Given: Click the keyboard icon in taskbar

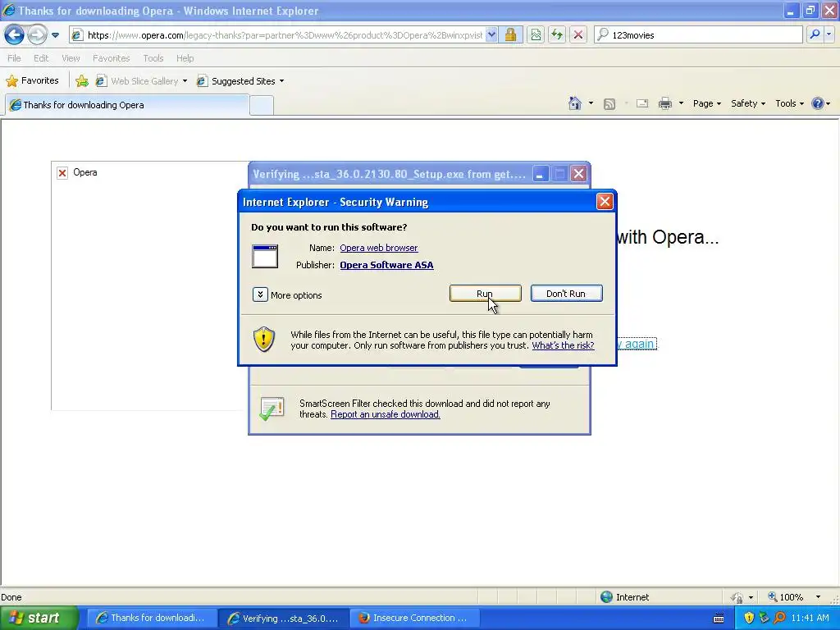Looking at the screenshot, I should coord(719,619).
